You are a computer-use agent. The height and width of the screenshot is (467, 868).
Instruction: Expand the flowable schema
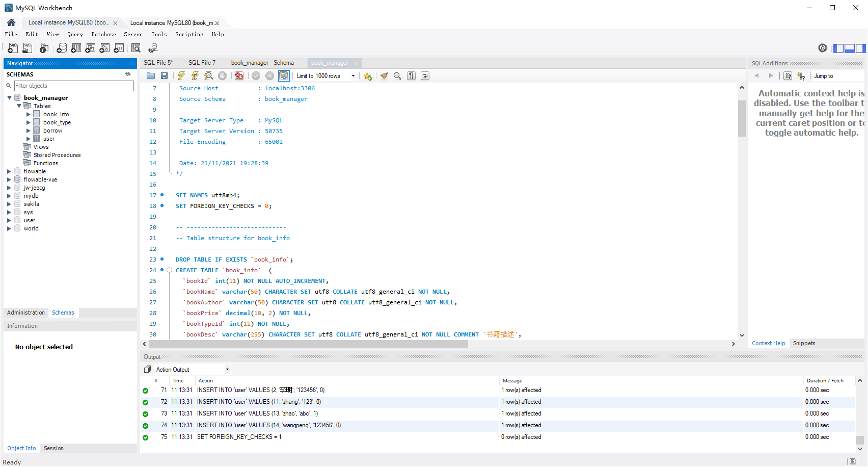point(9,171)
